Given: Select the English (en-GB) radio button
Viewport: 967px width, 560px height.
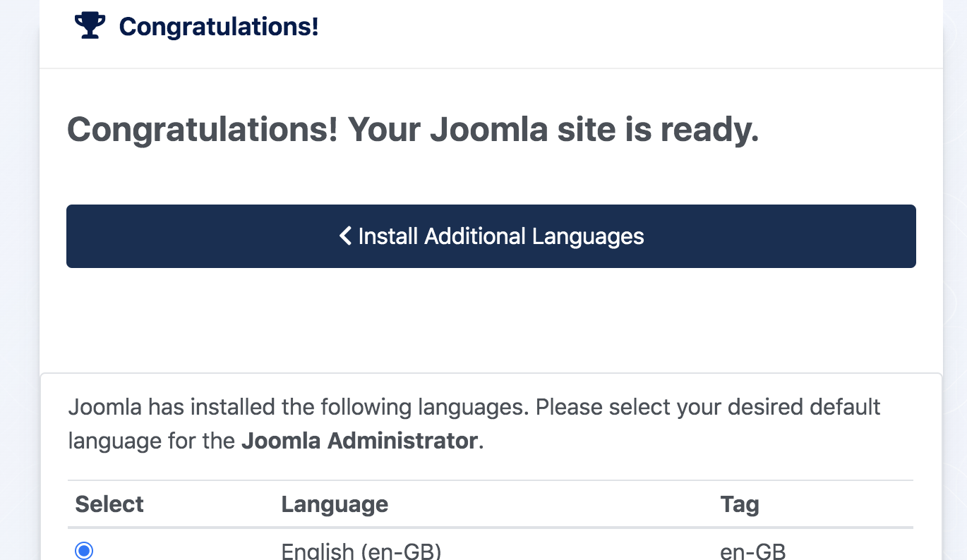Looking at the screenshot, I should click(84, 551).
